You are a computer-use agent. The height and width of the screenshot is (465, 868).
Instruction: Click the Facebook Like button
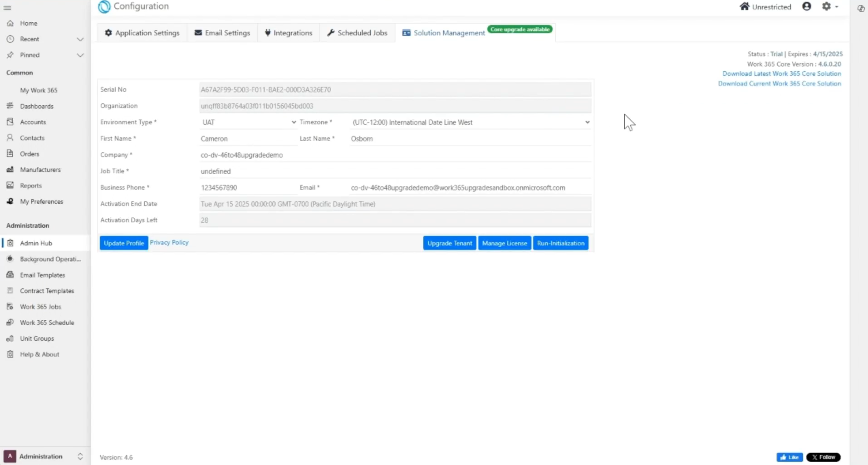(x=790, y=457)
